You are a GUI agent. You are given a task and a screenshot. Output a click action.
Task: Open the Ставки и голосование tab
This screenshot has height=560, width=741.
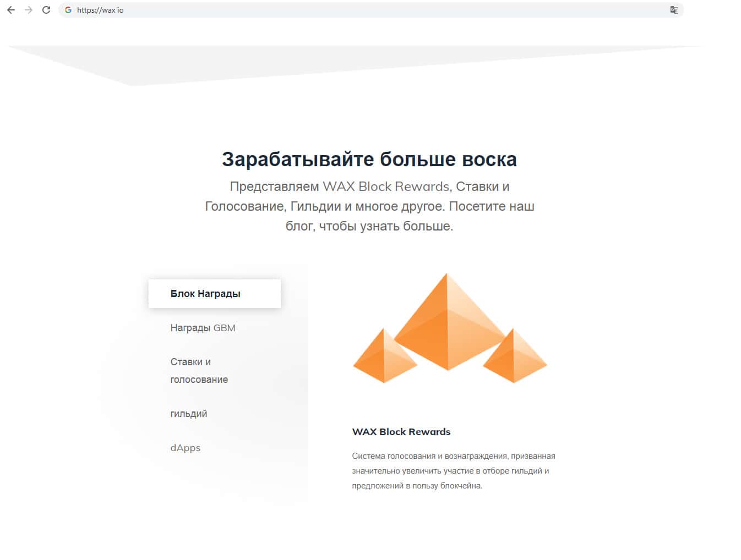[x=199, y=371]
